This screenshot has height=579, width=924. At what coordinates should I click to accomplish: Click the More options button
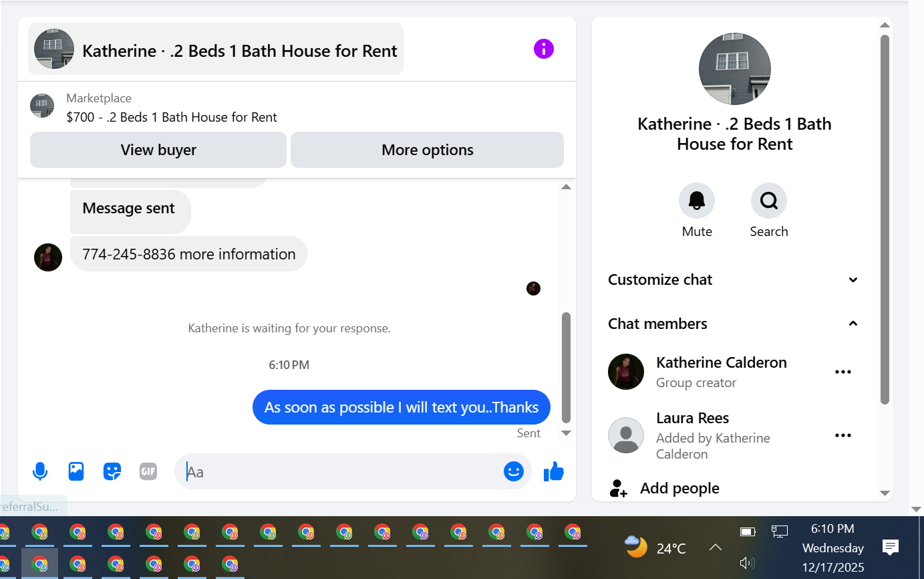pyautogui.click(x=428, y=150)
